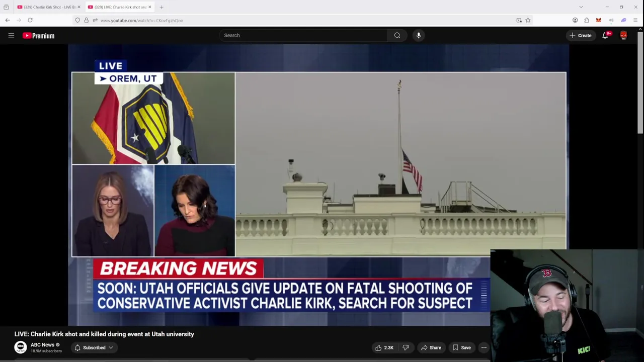Click the live news video player
Image resolution: width=644 pixels, height=362 pixels.
point(318,185)
